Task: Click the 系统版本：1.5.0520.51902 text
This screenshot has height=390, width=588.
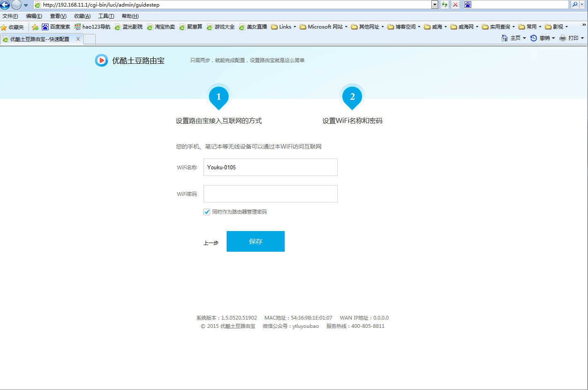Action: (x=227, y=318)
